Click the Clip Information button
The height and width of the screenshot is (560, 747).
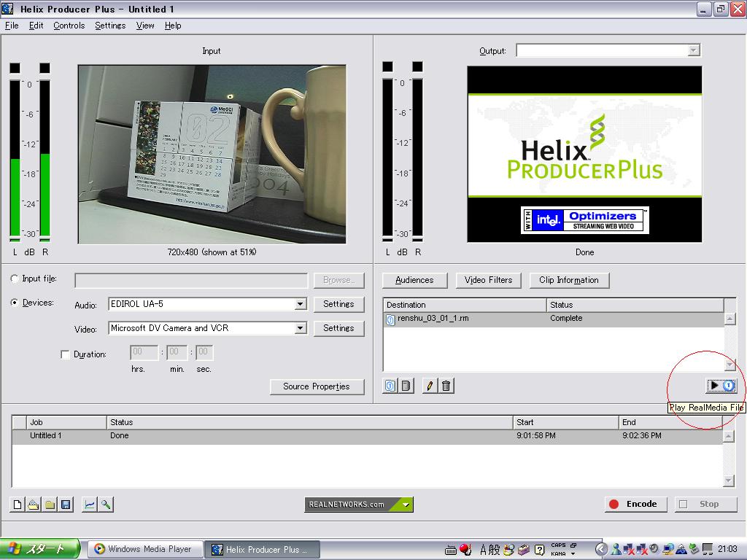pyautogui.click(x=569, y=280)
